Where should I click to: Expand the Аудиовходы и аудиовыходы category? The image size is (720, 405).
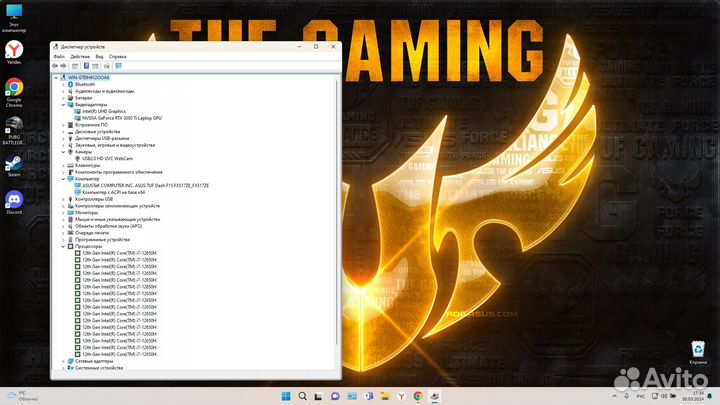(x=63, y=91)
